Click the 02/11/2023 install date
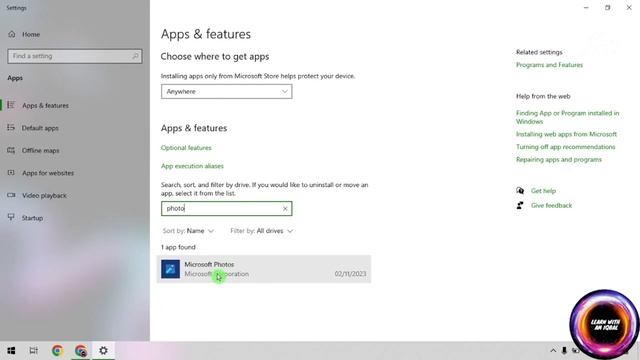This screenshot has height=360, width=640. 350,274
